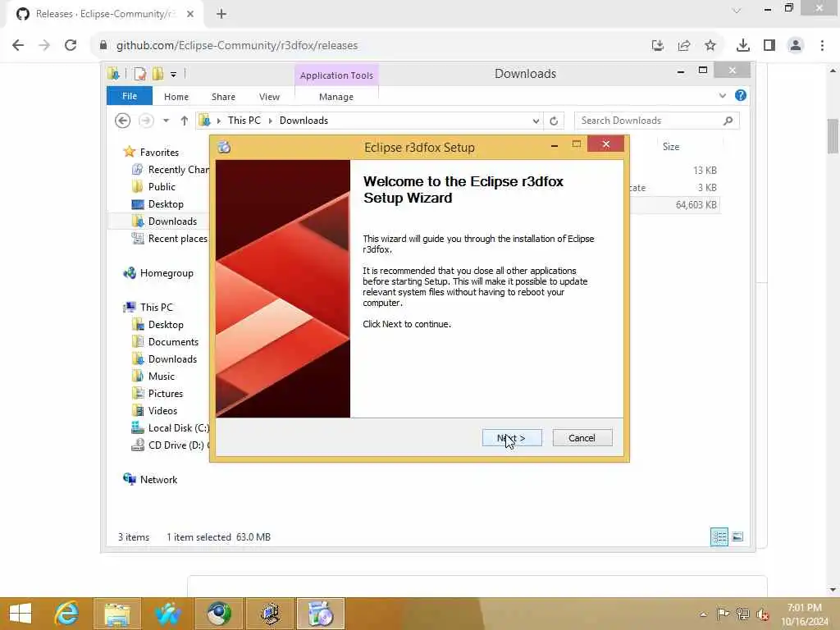Viewport: 840px width, 630px height.
Task: Show hidden tray icons arrow
Action: pyautogui.click(x=703, y=614)
